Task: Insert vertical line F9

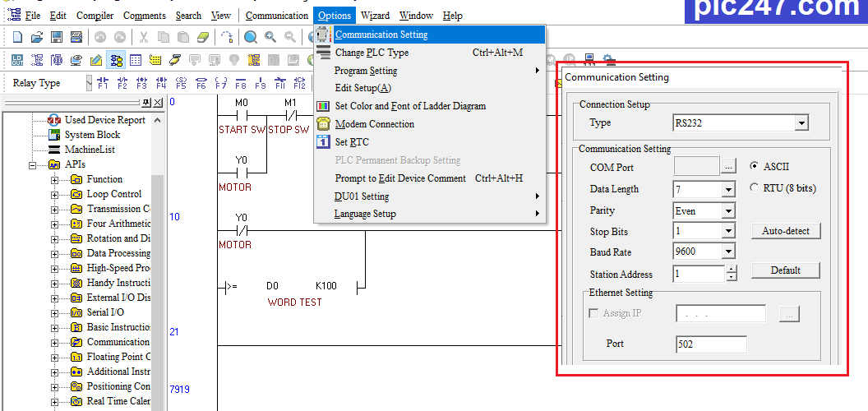Action: pyautogui.click(x=261, y=83)
